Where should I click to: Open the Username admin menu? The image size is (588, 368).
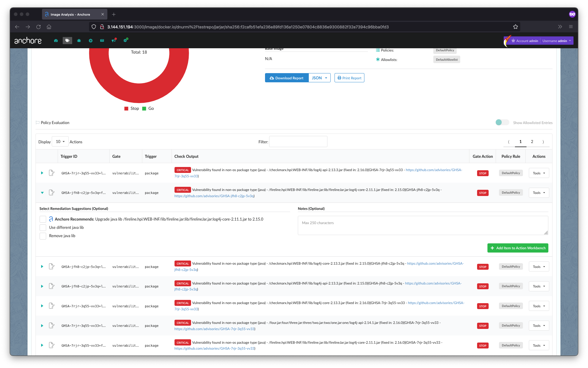(557, 41)
